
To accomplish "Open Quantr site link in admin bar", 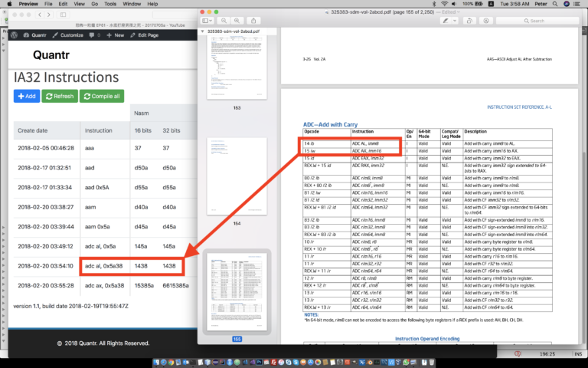I will pyautogui.click(x=35, y=35).
